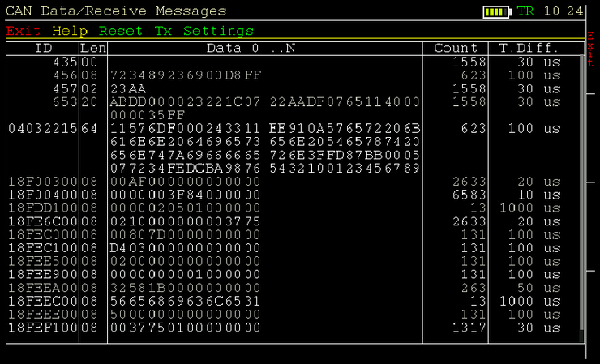Click the ID column header
Screen dimensions: 600x364
point(43,49)
